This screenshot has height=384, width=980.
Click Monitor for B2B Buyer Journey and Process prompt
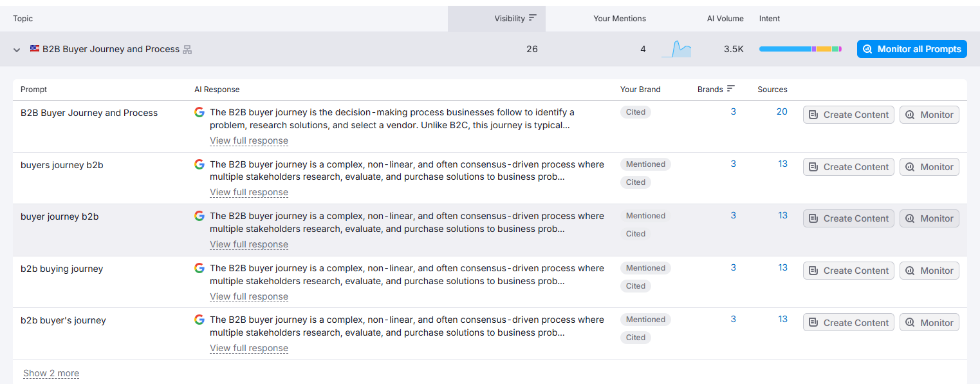929,115
